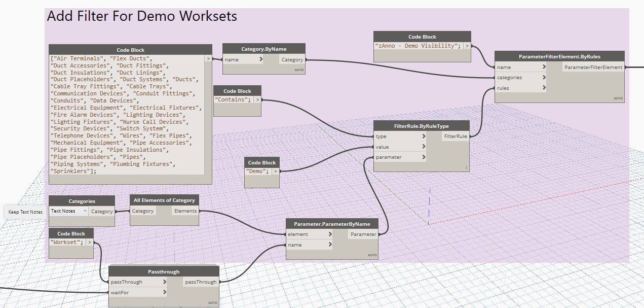644x308 pixels.
Task: Click the name input port on Parameter.ParameterByName
Action: (310, 245)
